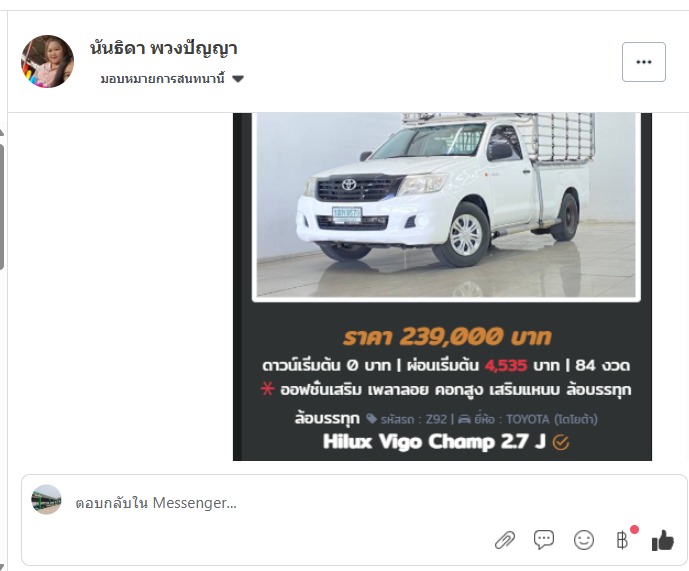Click the left vertical scrollbar thumb

coord(2,207)
